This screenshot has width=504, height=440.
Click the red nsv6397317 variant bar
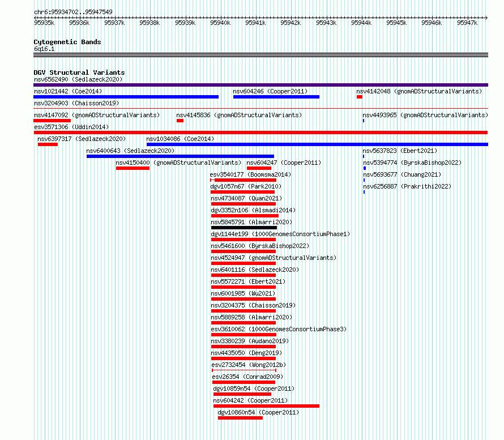[x=48, y=144]
